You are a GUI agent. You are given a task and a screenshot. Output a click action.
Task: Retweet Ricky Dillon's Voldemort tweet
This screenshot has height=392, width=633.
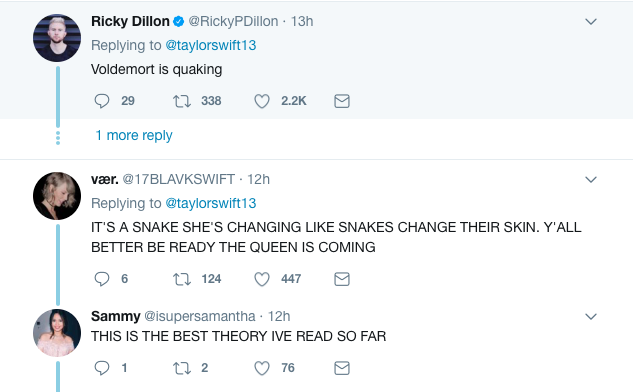[182, 101]
